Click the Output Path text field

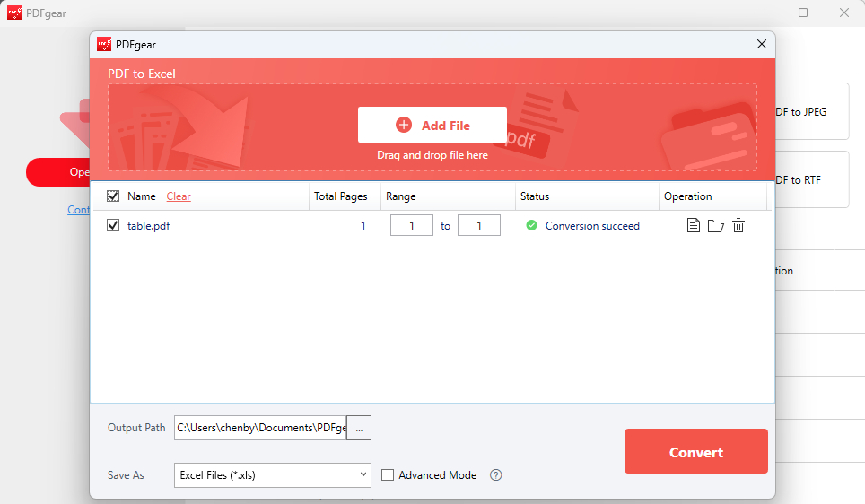click(x=260, y=428)
